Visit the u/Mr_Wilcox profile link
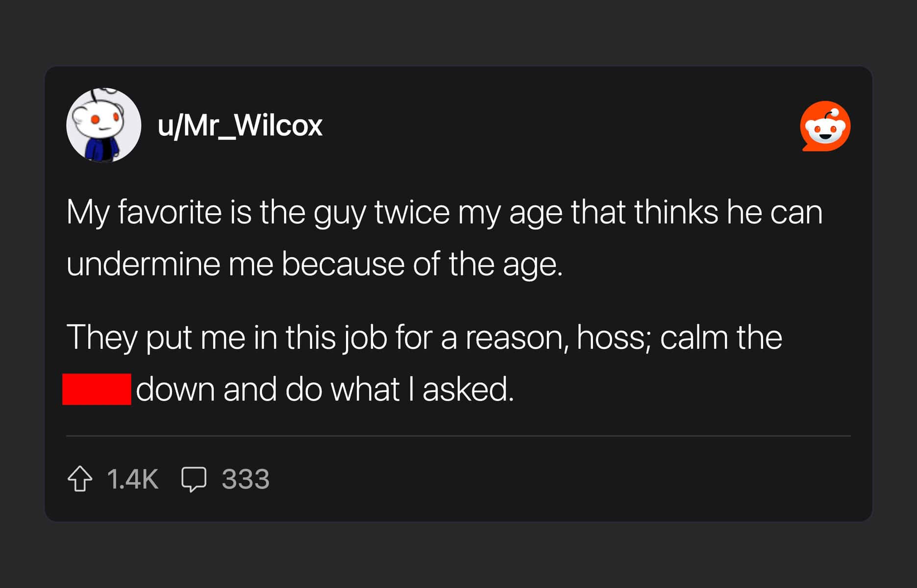This screenshot has width=917, height=588. (240, 125)
